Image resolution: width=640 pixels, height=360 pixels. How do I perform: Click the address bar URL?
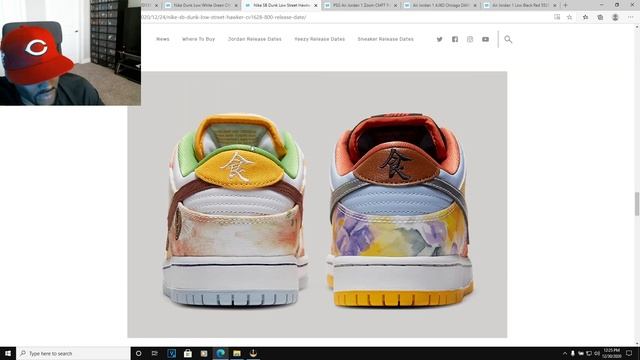(x=224, y=17)
